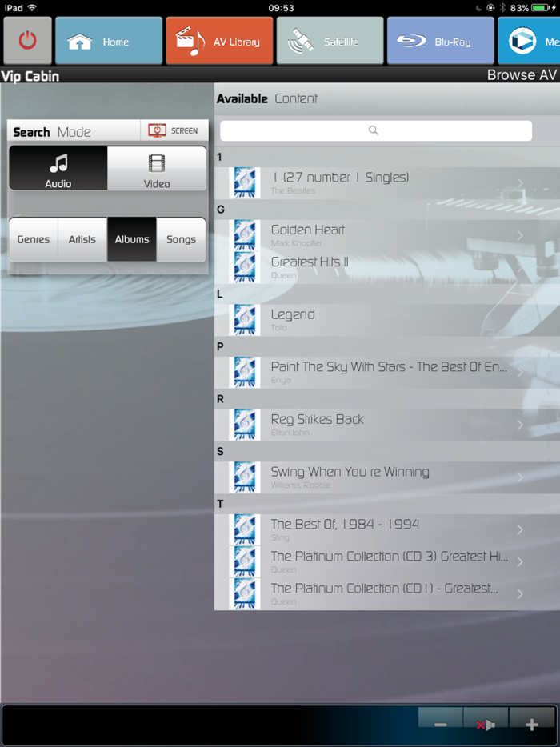Open album 1 (27 number 1 Singles)
Screen dimensions: 560x747
point(387,183)
